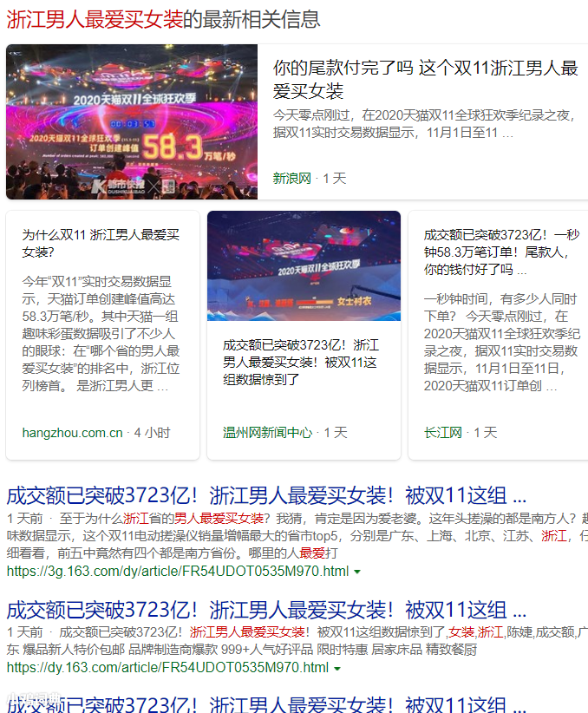Expand dropdown arrow beside dy.163.com URL

tap(337, 669)
